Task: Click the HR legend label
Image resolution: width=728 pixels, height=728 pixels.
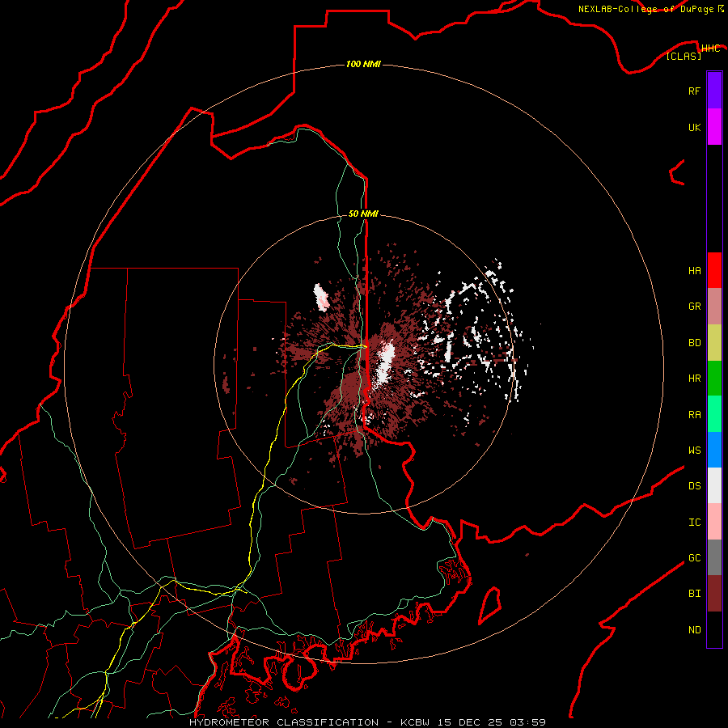Action: point(694,379)
